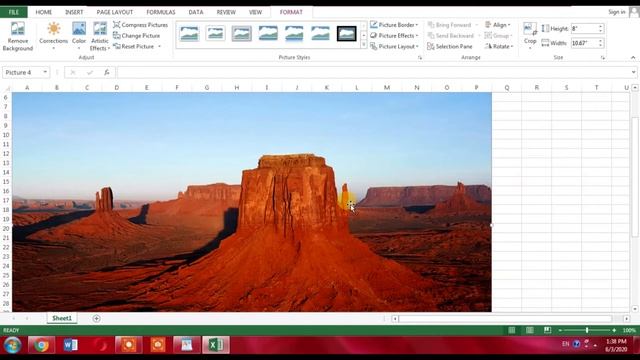Click the Windows Start button
The height and width of the screenshot is (360, 640).
[12, 345]
